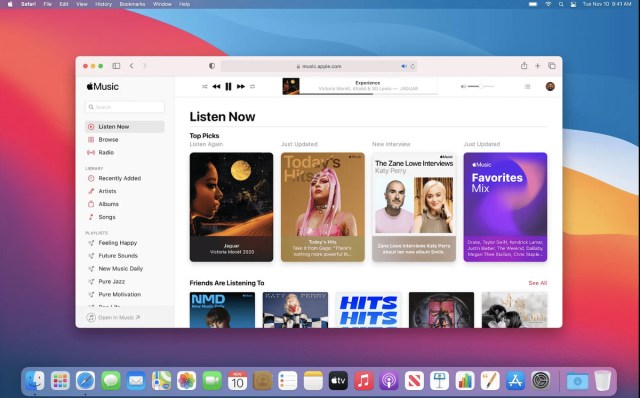Open Maps from the Dock
This screenshot has width=640, height=398.
coord(161,381)
